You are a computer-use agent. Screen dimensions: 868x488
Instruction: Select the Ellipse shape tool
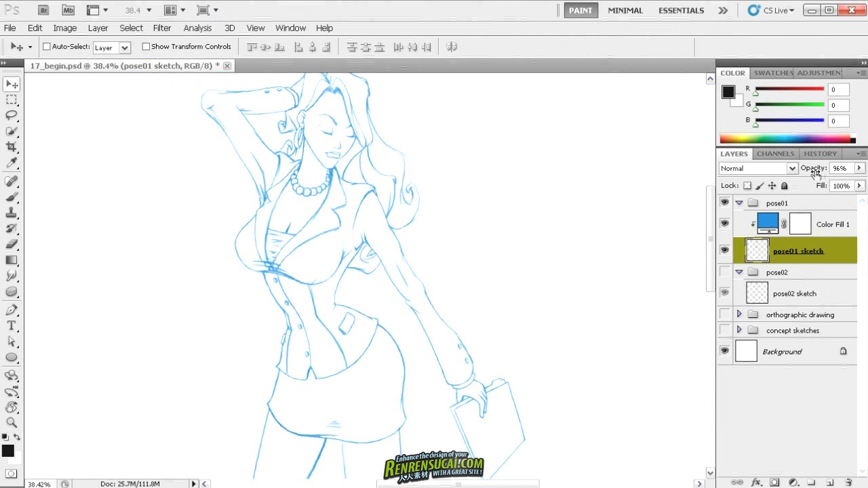pos(12,357)
